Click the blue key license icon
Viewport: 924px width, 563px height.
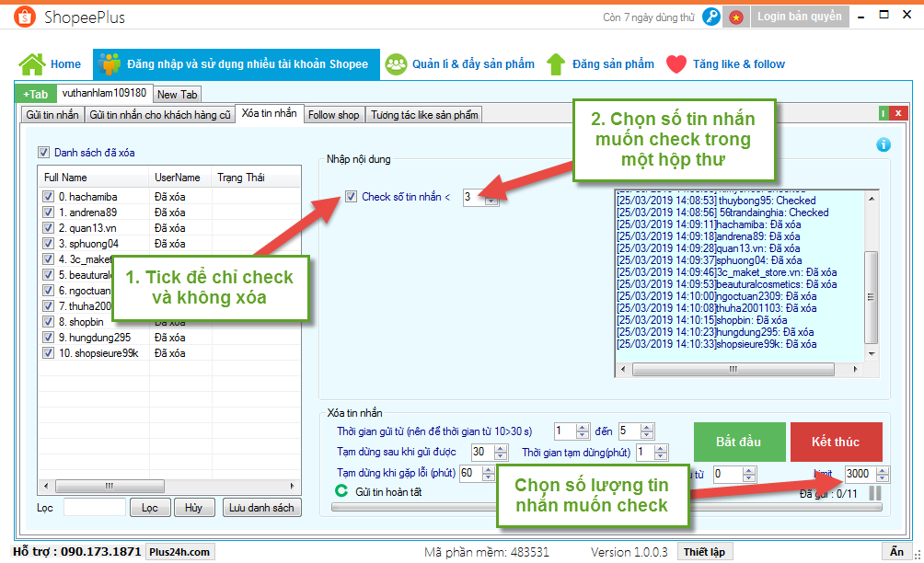tap(710, 17)
